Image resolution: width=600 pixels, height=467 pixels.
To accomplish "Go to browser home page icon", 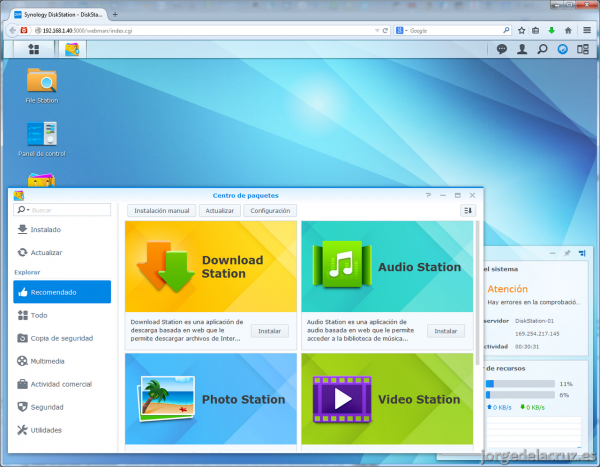I will point(568,30).
